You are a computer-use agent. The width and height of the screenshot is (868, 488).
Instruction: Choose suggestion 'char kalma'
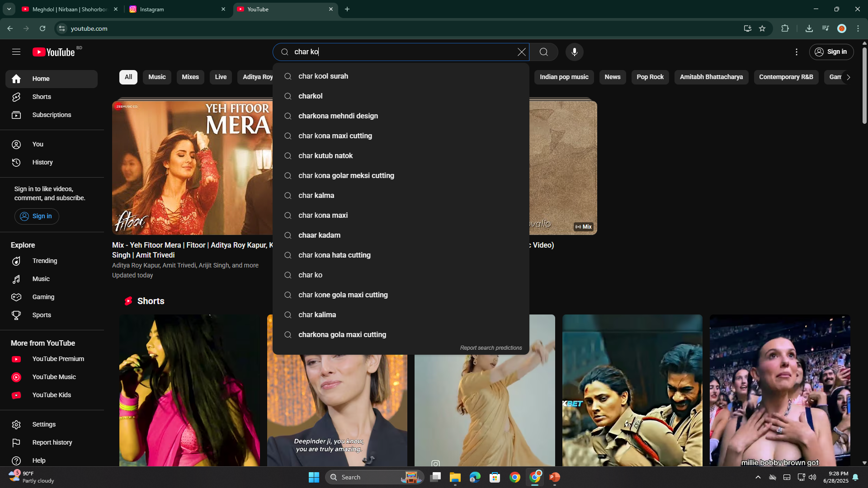401,196
